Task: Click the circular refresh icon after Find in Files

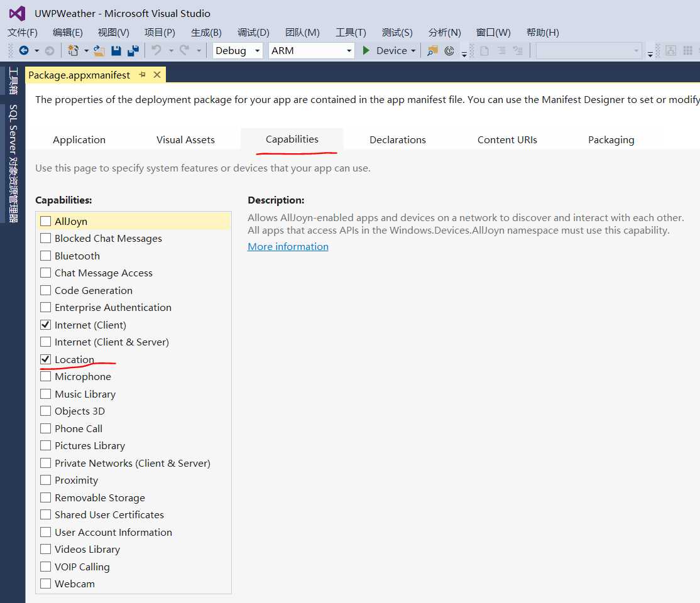Action: 449,51
